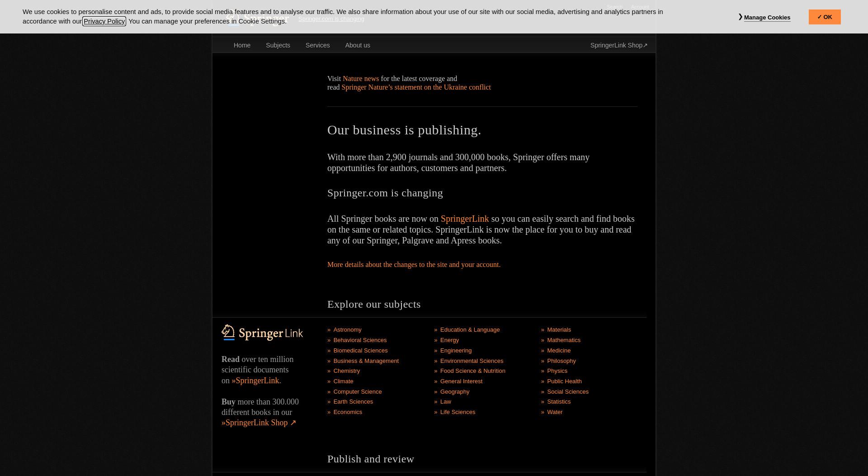Go to the Home menu item
Screen dimensions: 868x476
click(x=242, y=45)
